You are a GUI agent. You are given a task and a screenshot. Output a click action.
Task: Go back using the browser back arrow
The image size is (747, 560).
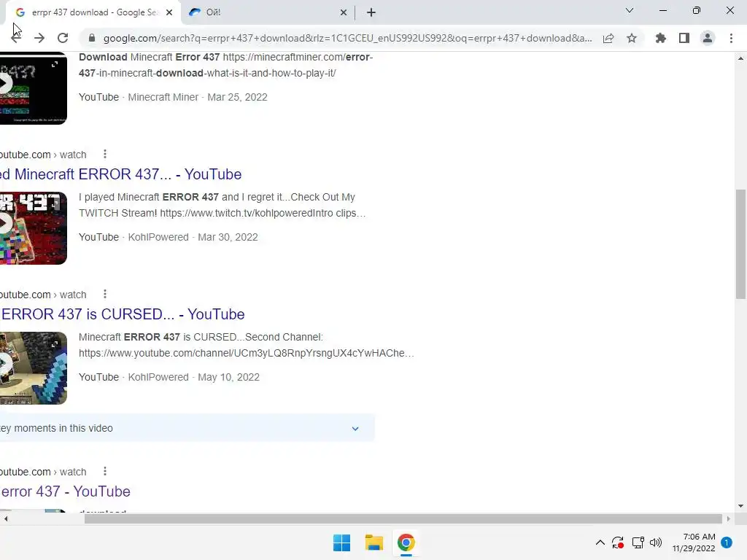(x=16, y=38)
